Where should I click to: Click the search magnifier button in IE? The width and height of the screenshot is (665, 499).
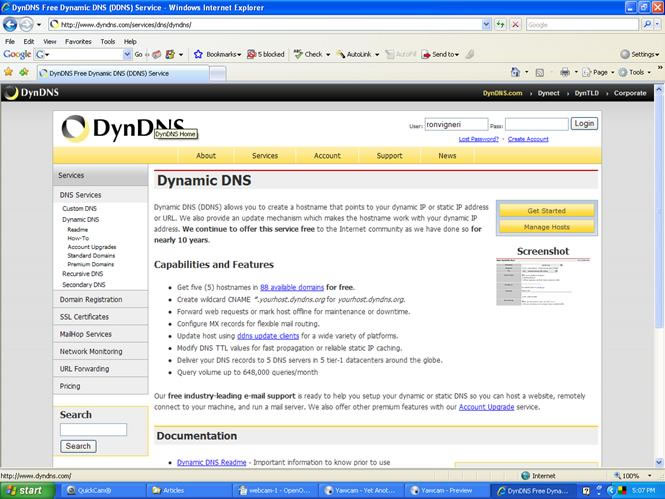coord(646,25)
